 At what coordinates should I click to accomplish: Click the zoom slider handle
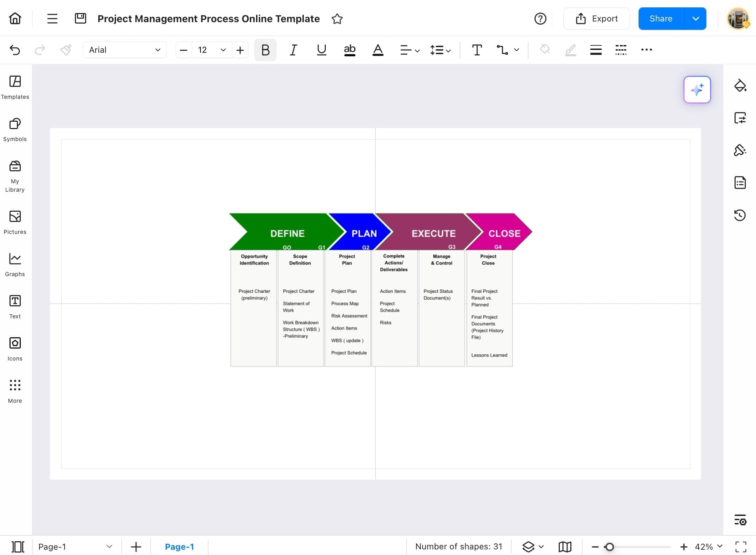pyautogui.click(x=609, y=547)
